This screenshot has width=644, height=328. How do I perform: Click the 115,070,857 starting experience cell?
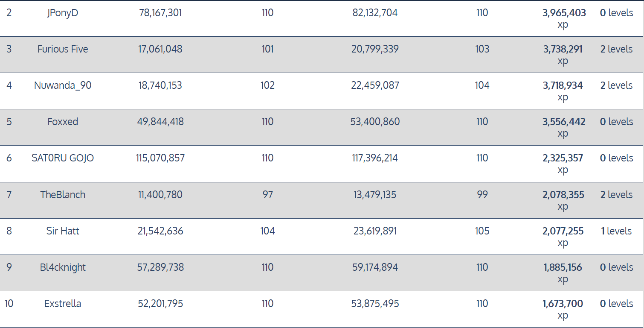pos(160,158)
